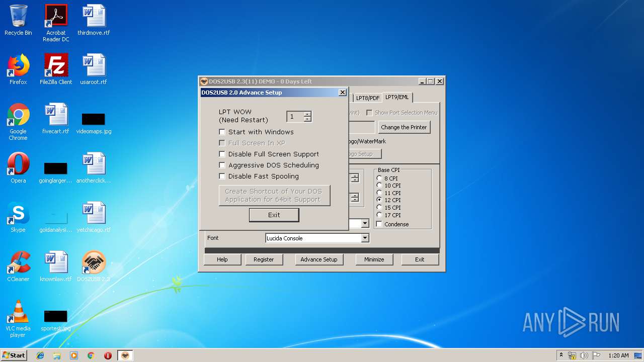Launch CCleaner desktop shortcut
The width and height of the screenshot is (644, 362).
(18, 266)
